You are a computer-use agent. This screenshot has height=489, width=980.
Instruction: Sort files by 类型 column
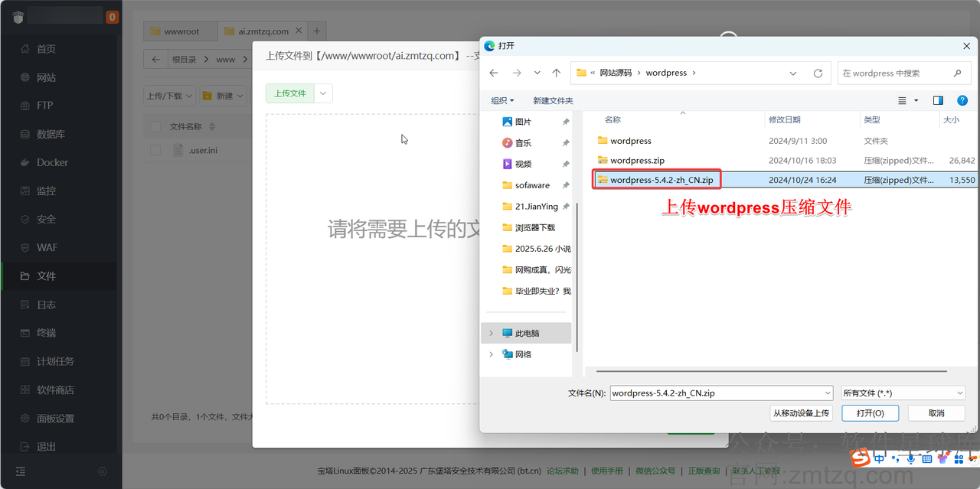click(872, 120)
